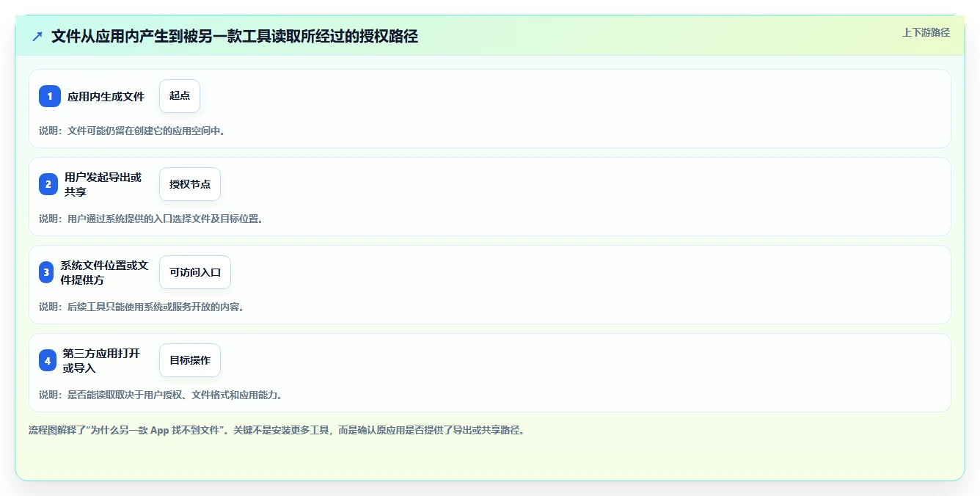Select the step title 系统文件位置或文件提供方
Image resolution: width=980 pixels, height=496 pixels.
(105, 272)
